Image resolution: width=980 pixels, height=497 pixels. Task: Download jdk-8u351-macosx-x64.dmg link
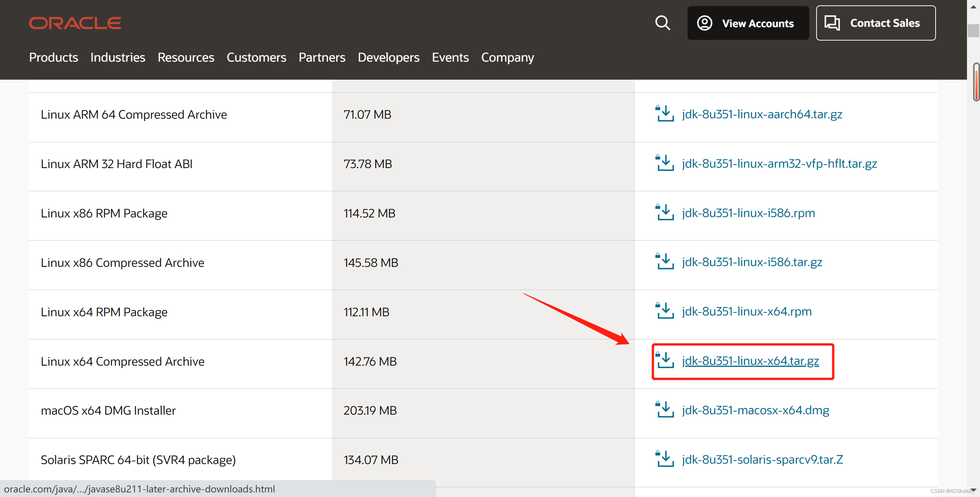click(756, 410)
